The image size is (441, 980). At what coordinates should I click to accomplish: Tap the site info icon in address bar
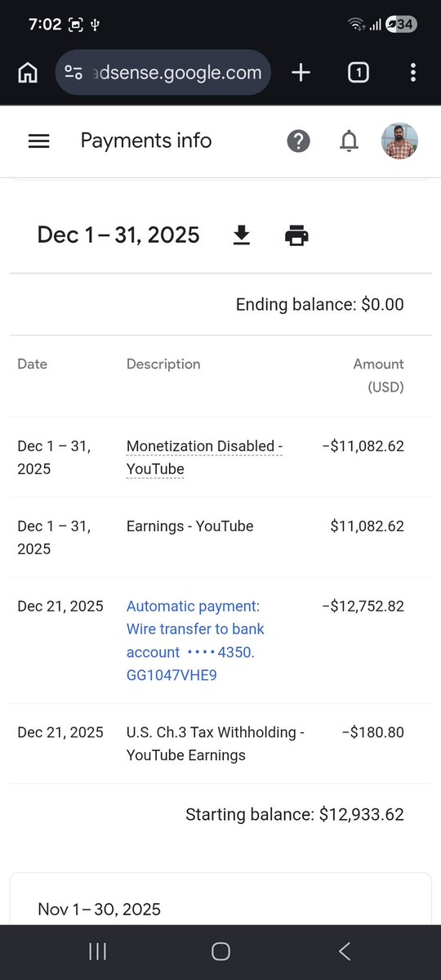(x=73, y=73)
